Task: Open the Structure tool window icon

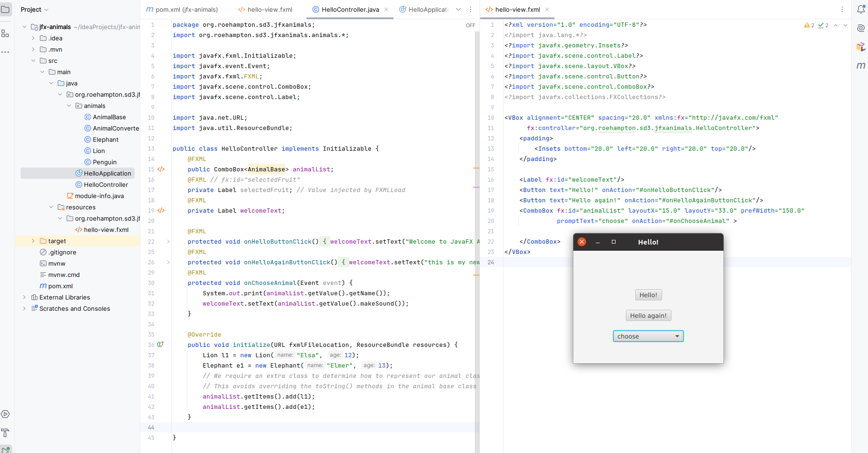Action: pos(6,33)
